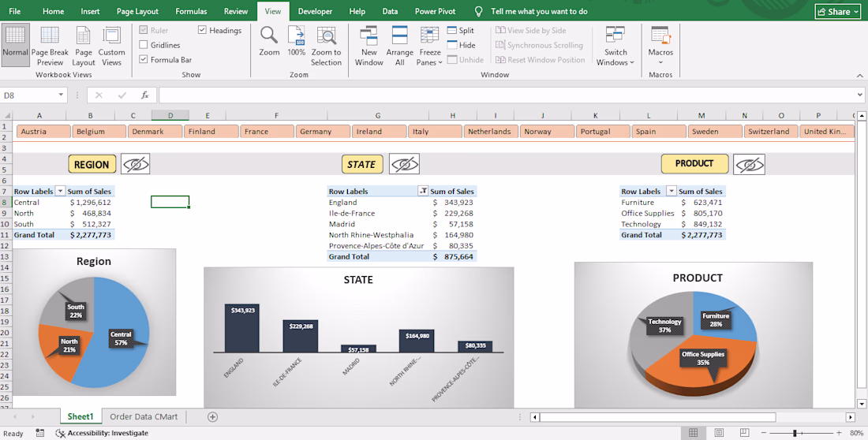Open Page Break Preview view
This screenshot has height=440, width=868.
pos(50,46)
